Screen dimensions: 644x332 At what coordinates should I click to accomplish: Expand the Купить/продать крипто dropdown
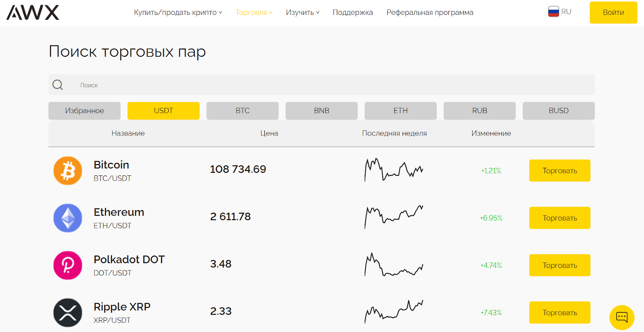point(178,12)
